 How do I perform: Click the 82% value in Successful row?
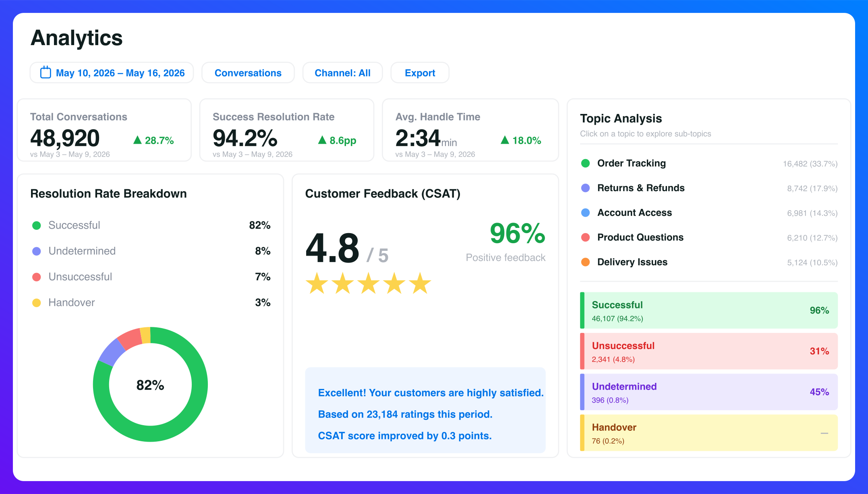tap(260, 225)
